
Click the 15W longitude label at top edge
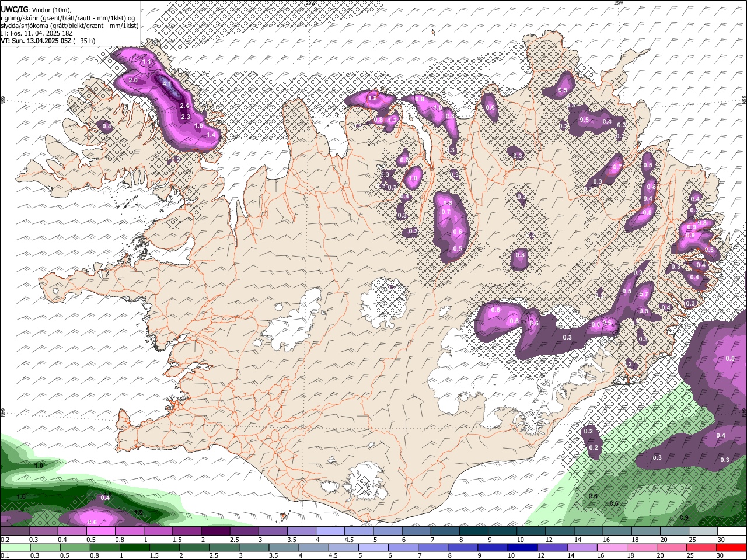[x=618, y=3]
